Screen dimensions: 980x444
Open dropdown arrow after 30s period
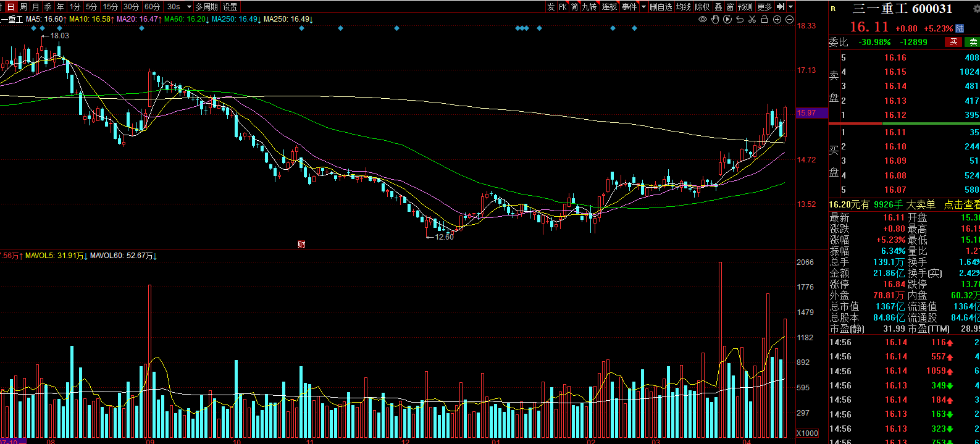[189, 7]
